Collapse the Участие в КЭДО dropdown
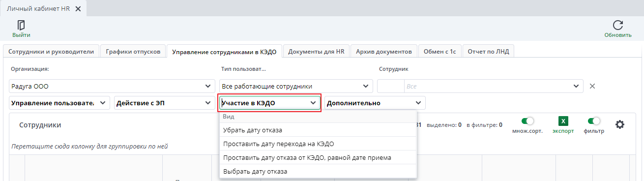Viewport: 644px width, 181px height. 270,103
